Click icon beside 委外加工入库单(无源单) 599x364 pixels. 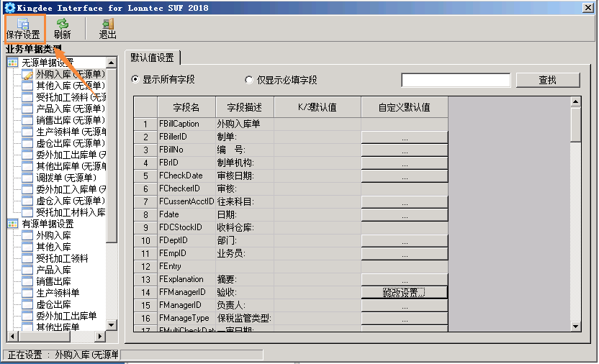(27, 189)
